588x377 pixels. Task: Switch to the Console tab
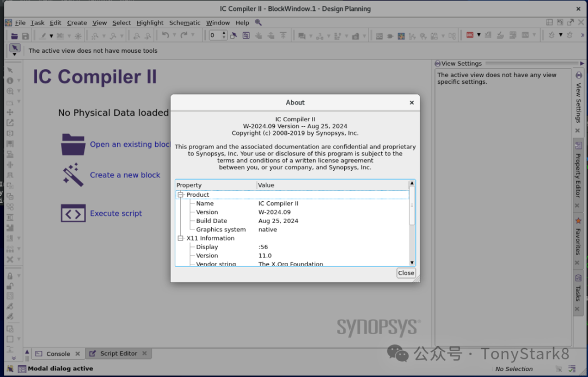(58, 354)
